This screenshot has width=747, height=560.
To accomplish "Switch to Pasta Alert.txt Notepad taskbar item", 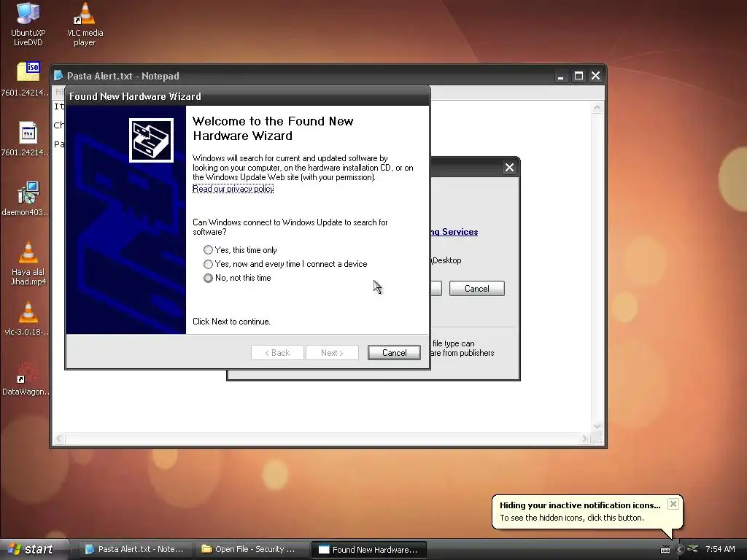I will click(135, 549).
